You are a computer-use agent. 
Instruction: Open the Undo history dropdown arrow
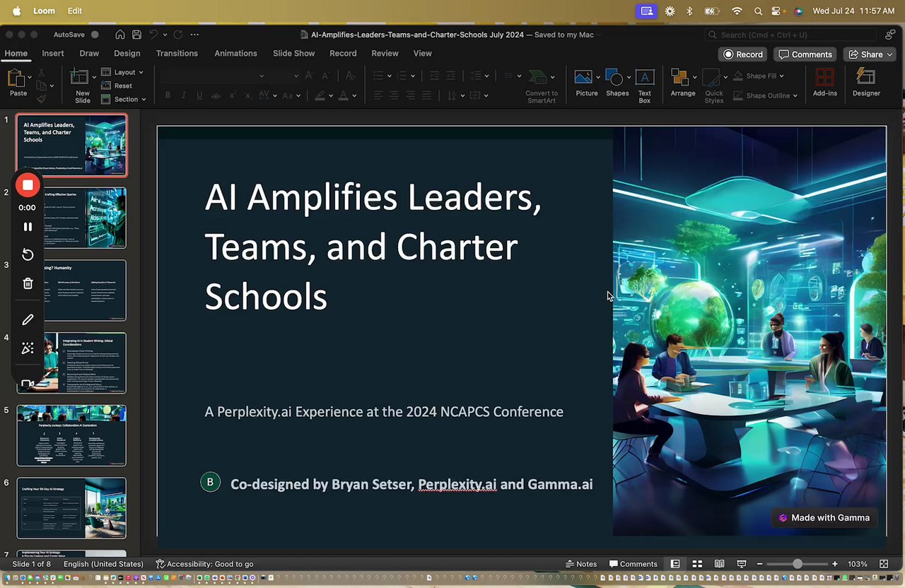pyautogui.click(x=164, y=35)
